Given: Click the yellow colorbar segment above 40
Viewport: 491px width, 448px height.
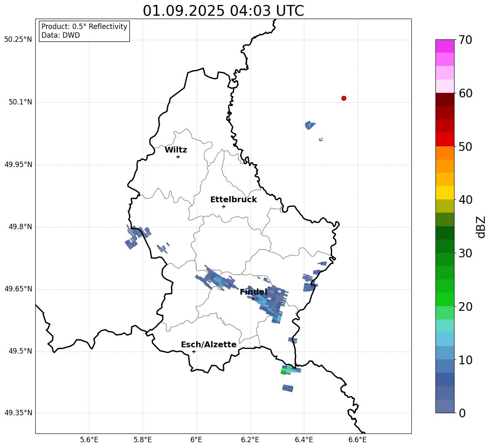Looking at the screenshot, I should 445,193.
